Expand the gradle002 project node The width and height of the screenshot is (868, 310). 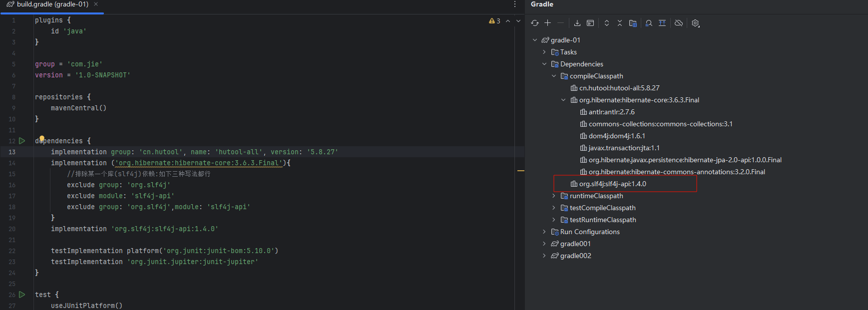coord(544,256)
